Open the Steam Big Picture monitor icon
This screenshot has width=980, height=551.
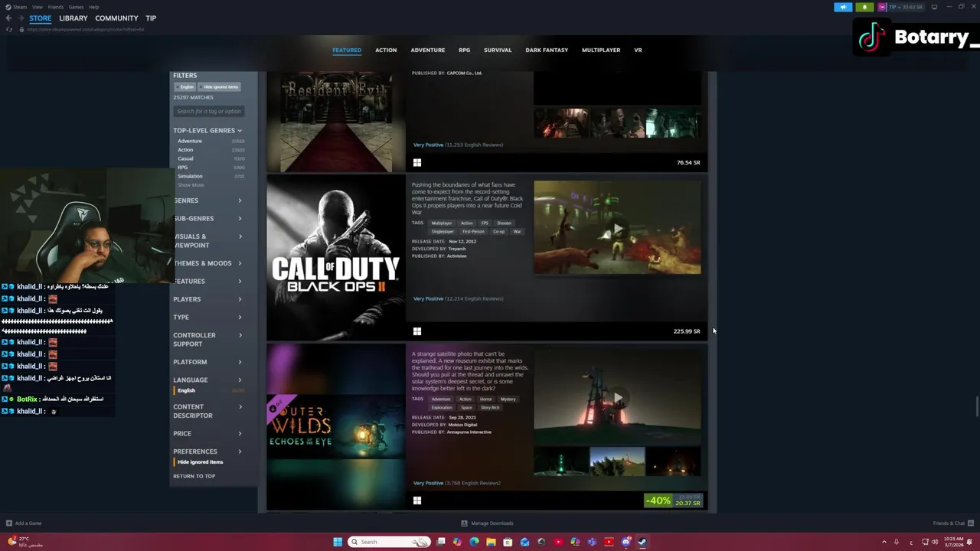[x=934, y=7]
